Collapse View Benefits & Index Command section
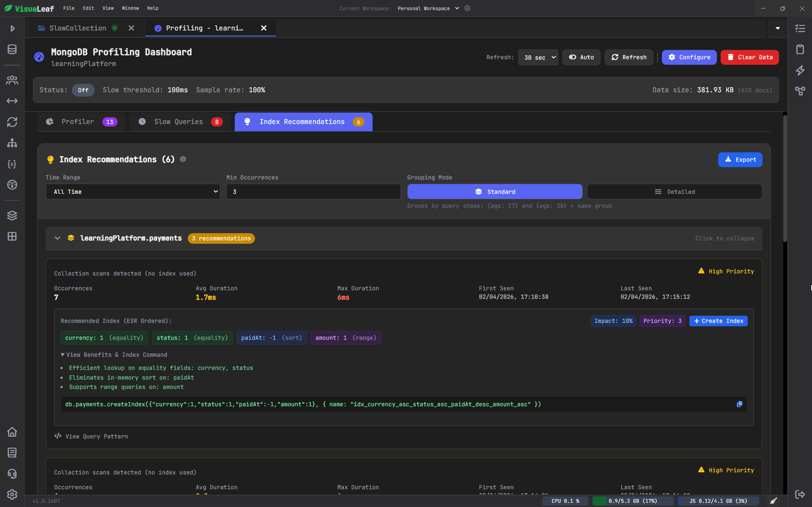The width and height of the screenshot is (812, 507). tap(114, 355)
